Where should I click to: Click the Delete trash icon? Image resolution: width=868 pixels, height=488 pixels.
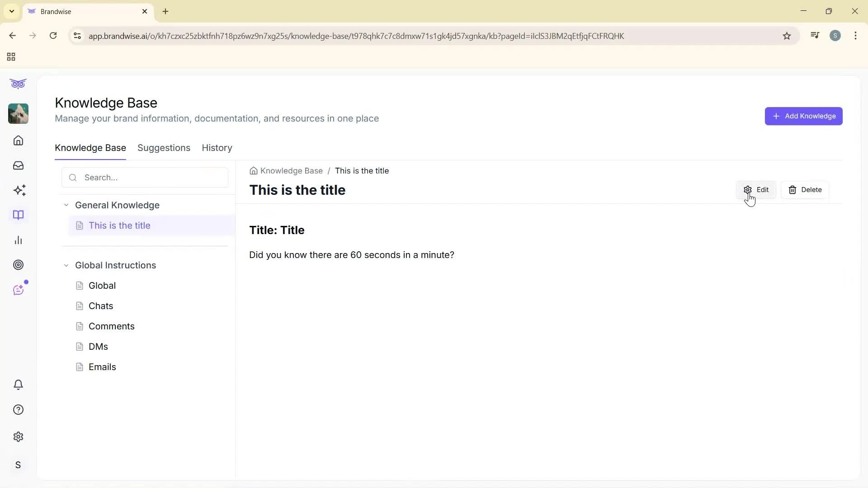pos(793,189)
